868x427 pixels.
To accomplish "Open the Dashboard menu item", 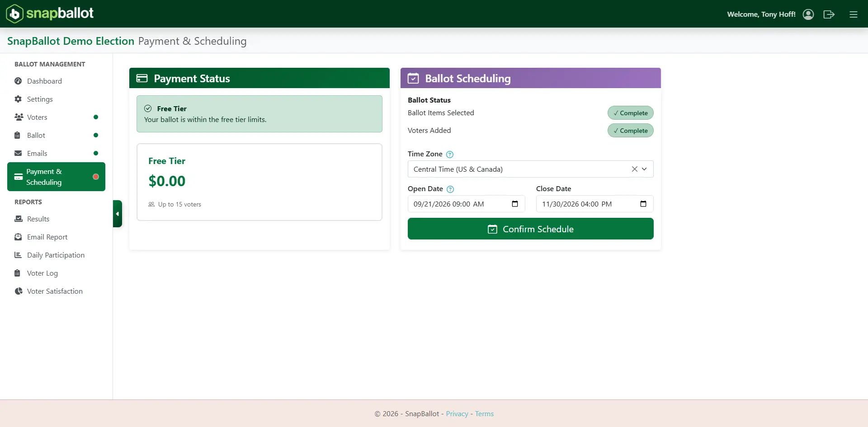I will tap(56, 81).
